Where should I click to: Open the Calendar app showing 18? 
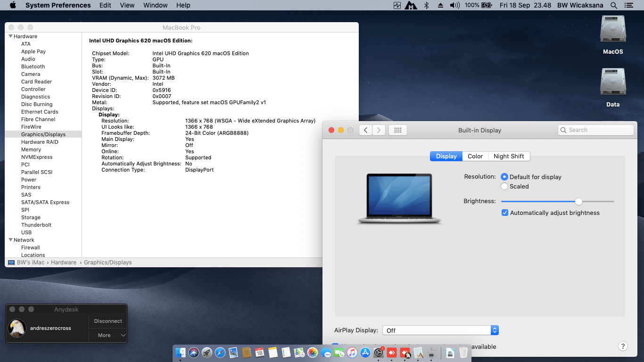click(x=259, y=353)
